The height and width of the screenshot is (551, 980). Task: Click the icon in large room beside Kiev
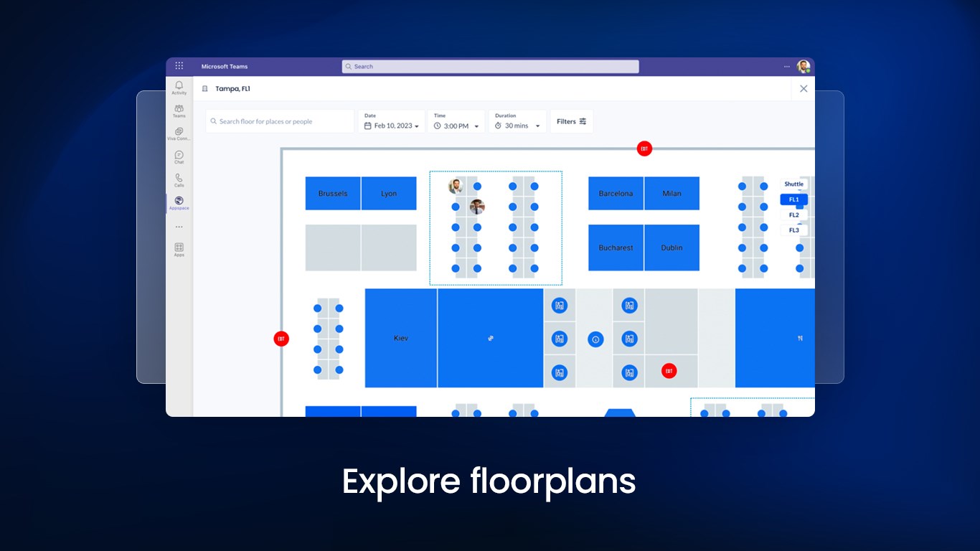click(x=491, y=338)
